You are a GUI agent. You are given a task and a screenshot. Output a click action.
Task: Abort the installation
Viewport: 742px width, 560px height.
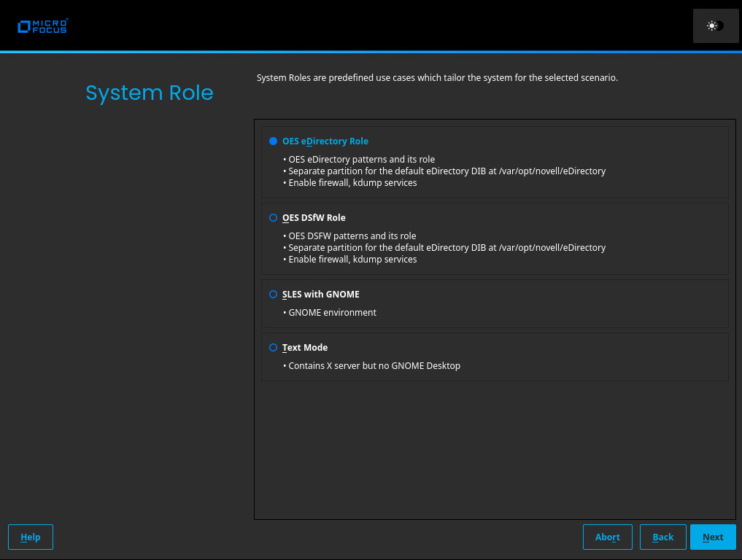click(607, 537)
